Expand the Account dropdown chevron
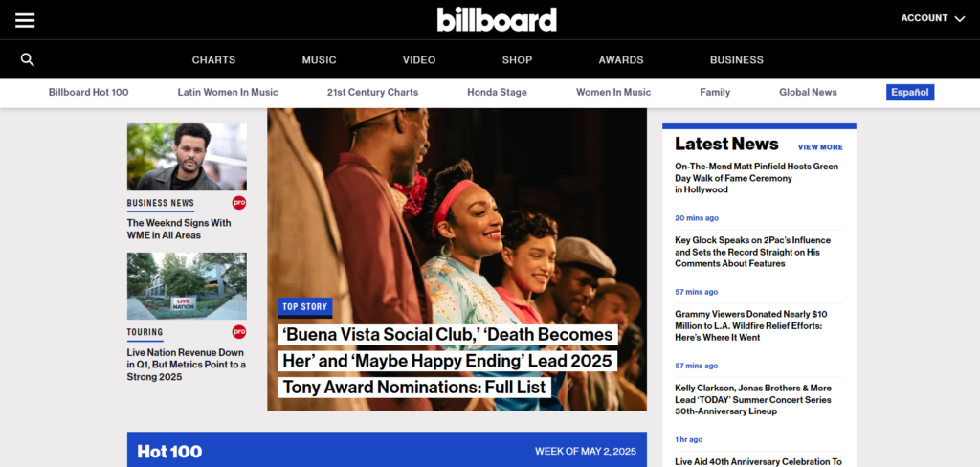Viewport: 980px width, 467px height. click(x=959, y=19)
